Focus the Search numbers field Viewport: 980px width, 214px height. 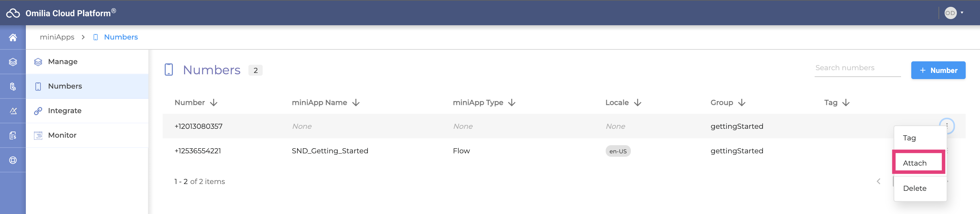pos(857,68)
